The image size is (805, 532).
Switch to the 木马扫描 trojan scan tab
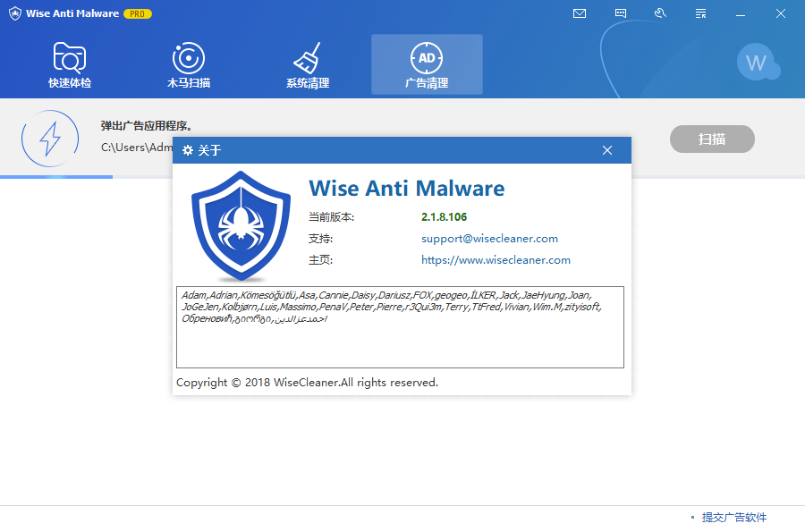(189, 64)
